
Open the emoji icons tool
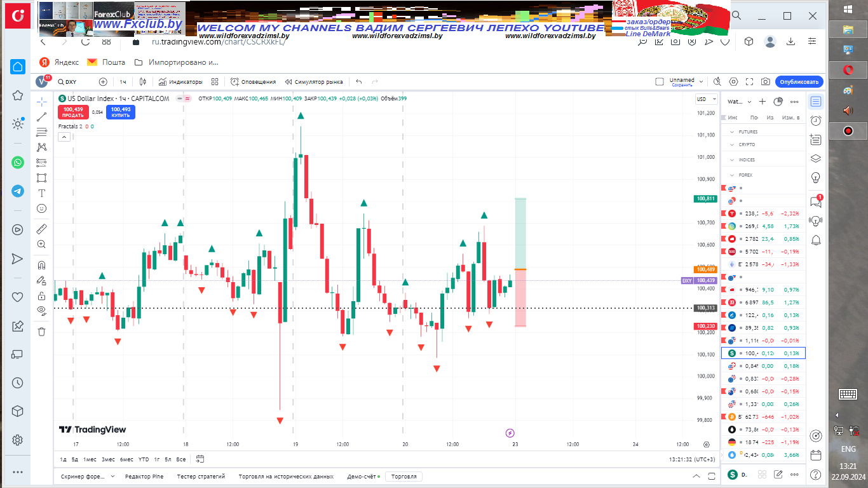click(42, 208)
